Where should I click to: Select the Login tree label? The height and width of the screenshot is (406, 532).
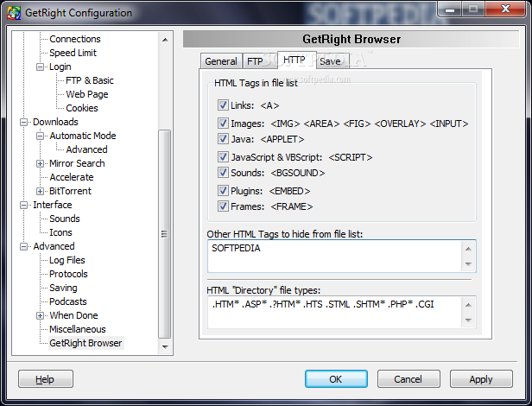(x=60, y=67)
